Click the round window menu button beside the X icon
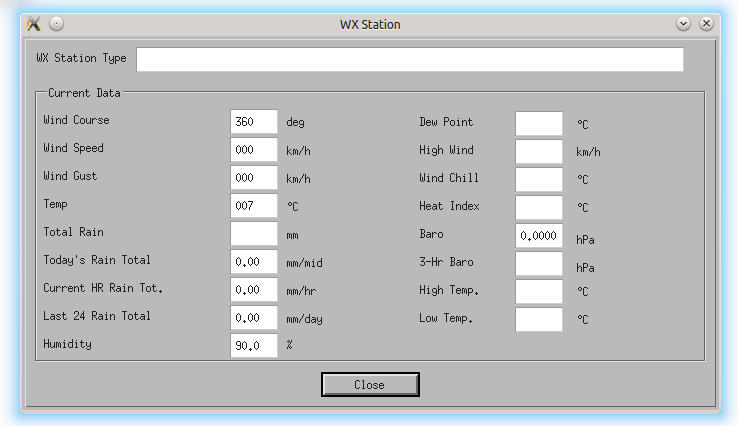 point(57,24)
